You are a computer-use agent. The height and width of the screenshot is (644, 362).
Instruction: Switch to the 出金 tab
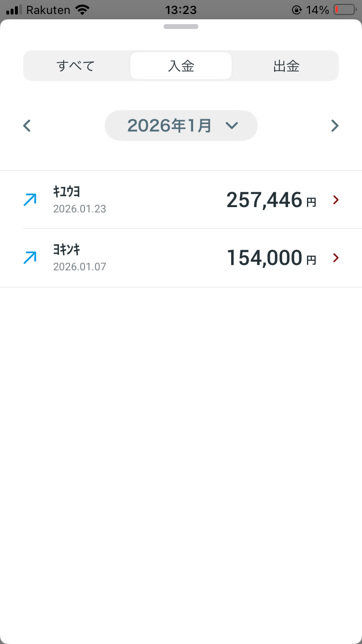(286, 66)
